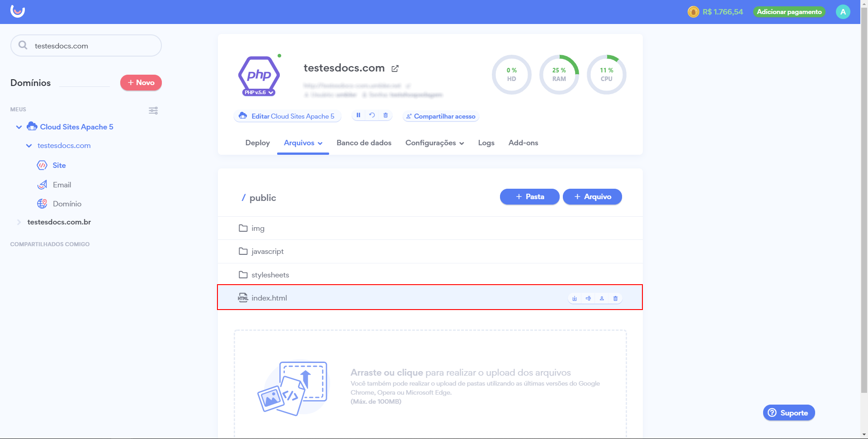This screenshot has height=439, width=868.
Task: Switch to the Banco de dados tab
Action: pos(364,143)
